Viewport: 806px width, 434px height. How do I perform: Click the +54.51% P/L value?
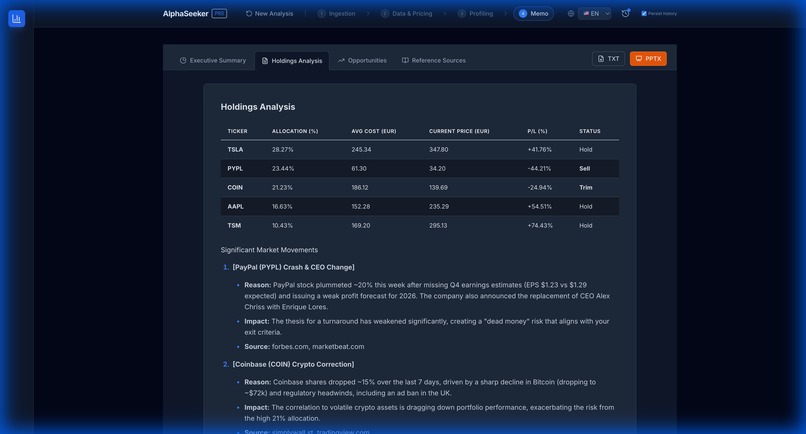coord(539,207)
